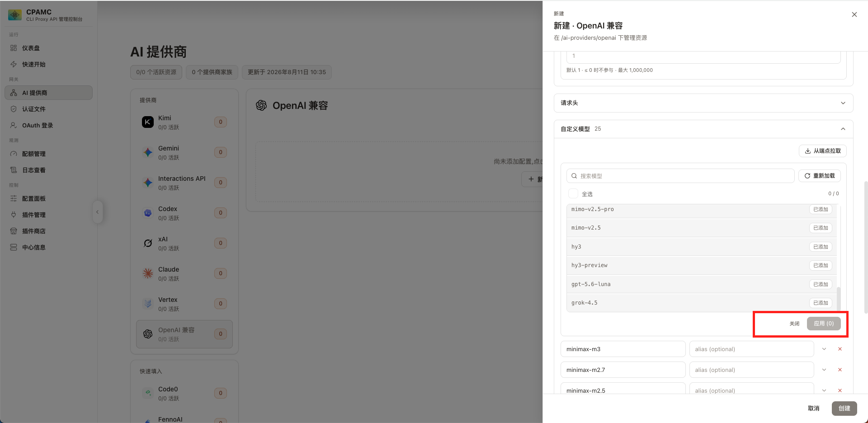
Task: Click the minimax-m3 model name field
Action: [x=623, y=349]
